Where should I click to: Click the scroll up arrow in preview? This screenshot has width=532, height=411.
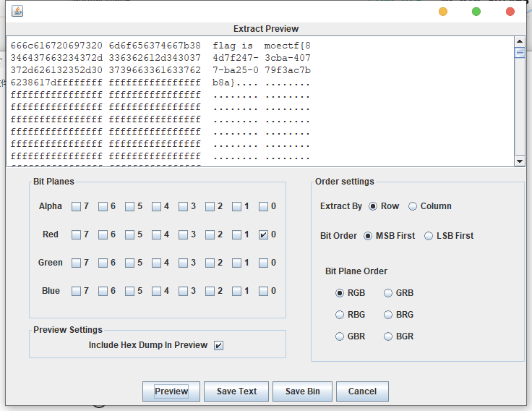point(520,41)
